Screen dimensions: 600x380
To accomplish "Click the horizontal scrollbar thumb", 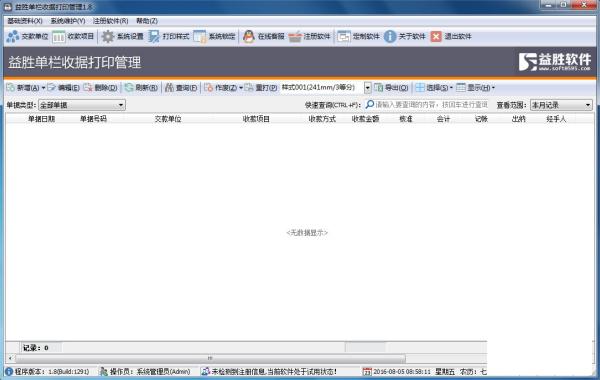I will pos(210,359).
